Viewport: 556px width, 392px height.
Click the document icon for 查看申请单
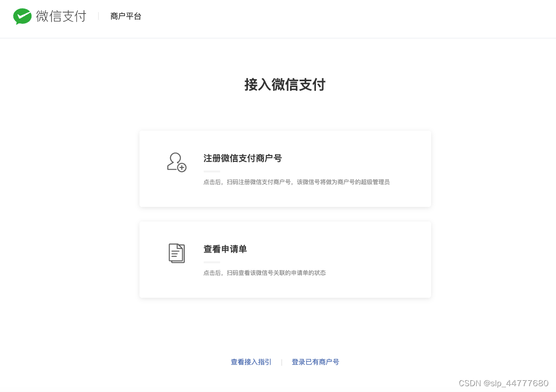(176, 253)
